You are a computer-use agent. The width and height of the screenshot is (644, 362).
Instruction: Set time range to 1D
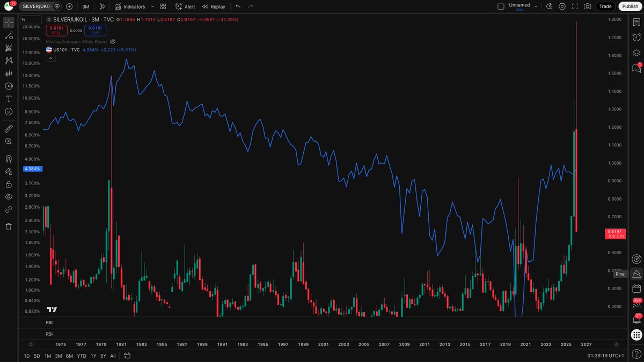[27, 356]
